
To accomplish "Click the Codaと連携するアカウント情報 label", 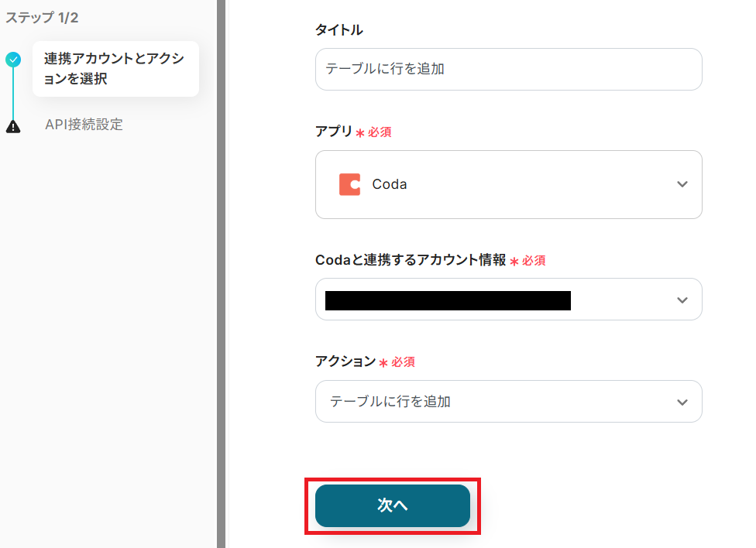I will coord(411,260).
